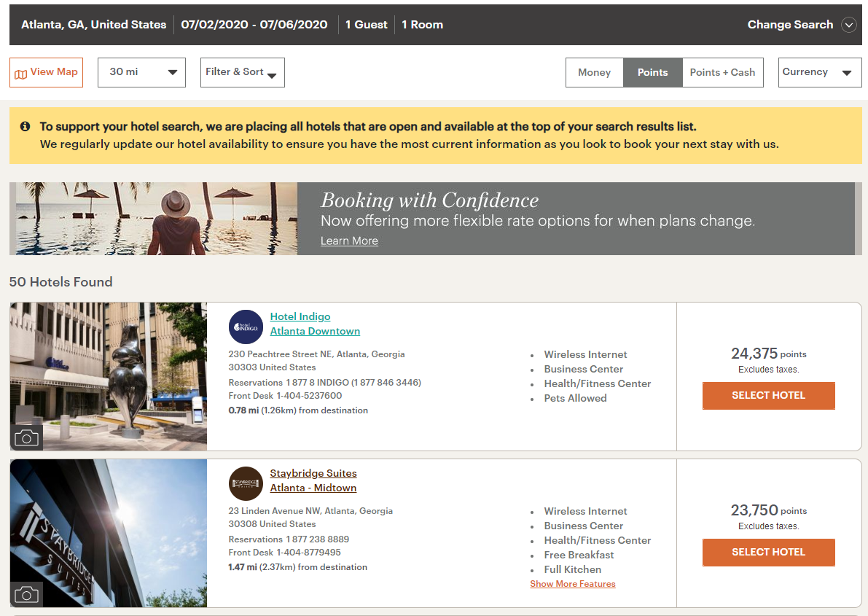
Task: Click Reservations 1 877 8 INDIGO text
Action: pos(325,383)
